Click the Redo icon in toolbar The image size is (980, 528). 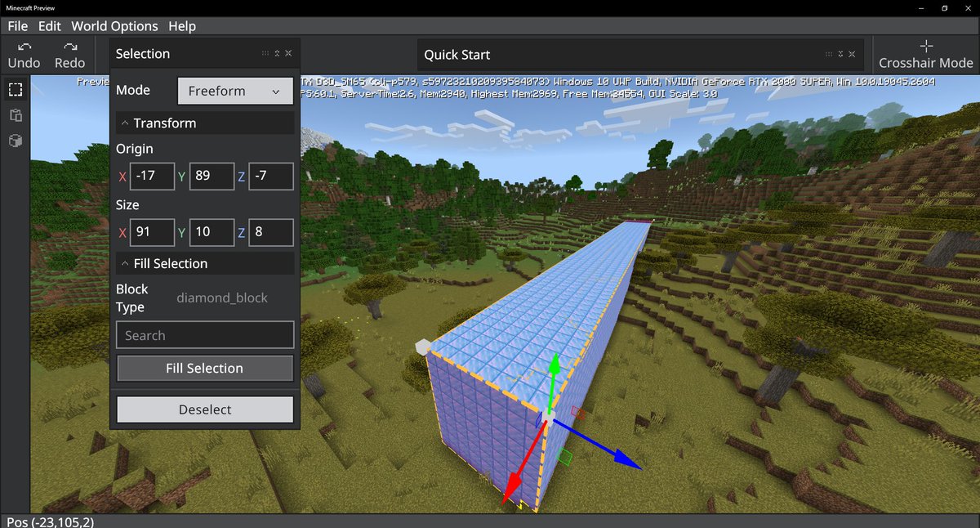click(x=70, y=47)
